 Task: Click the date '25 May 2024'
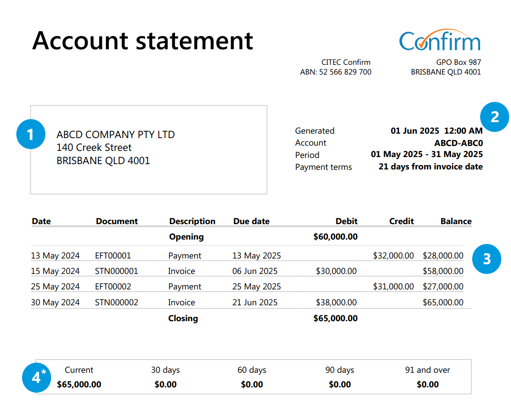click(x=55, y=287)
